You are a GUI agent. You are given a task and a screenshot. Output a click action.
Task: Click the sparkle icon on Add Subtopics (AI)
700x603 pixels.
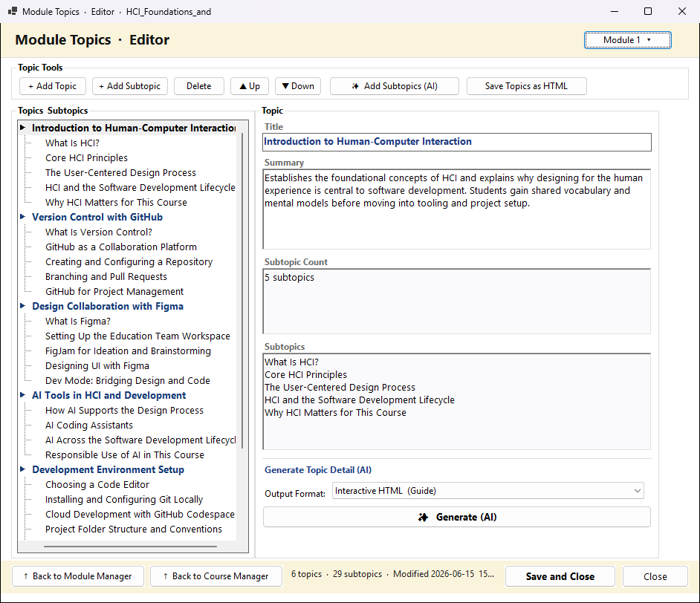[355, 86]
